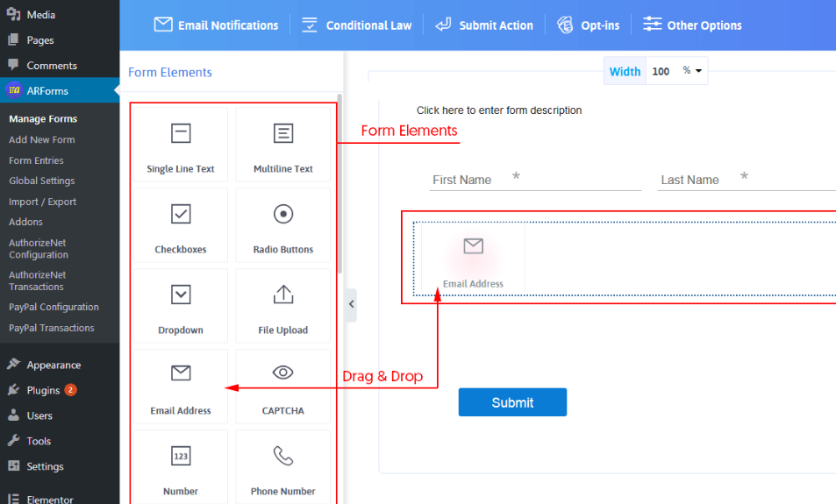Open Appearance menu
The image size is (836, 504).
point(60,365)
